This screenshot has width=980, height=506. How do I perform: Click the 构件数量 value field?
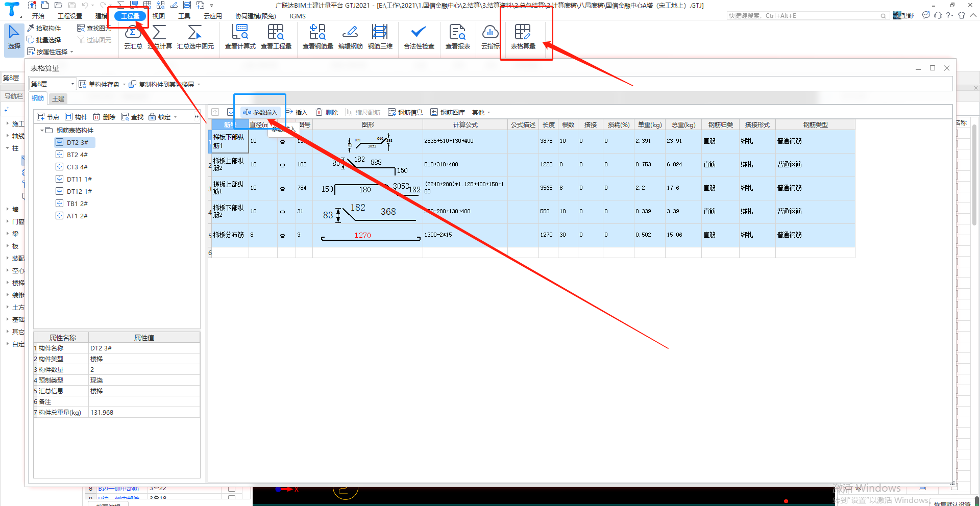pos(144,369)
